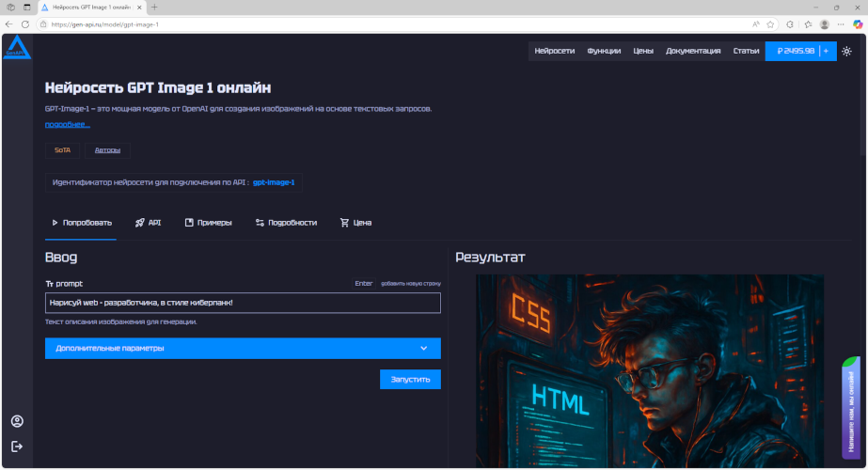Open the Документация menu item
This screenshot has height=470, width=868.
coord(692,51)
